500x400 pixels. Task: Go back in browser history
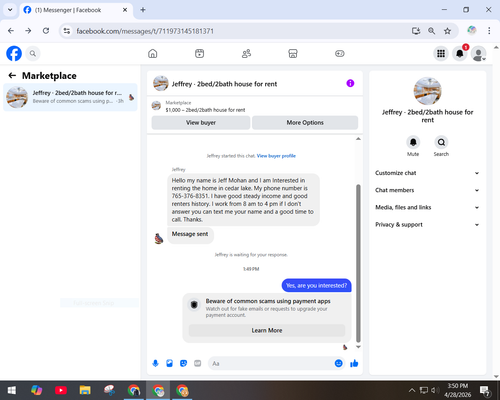(x=11, y=31)
